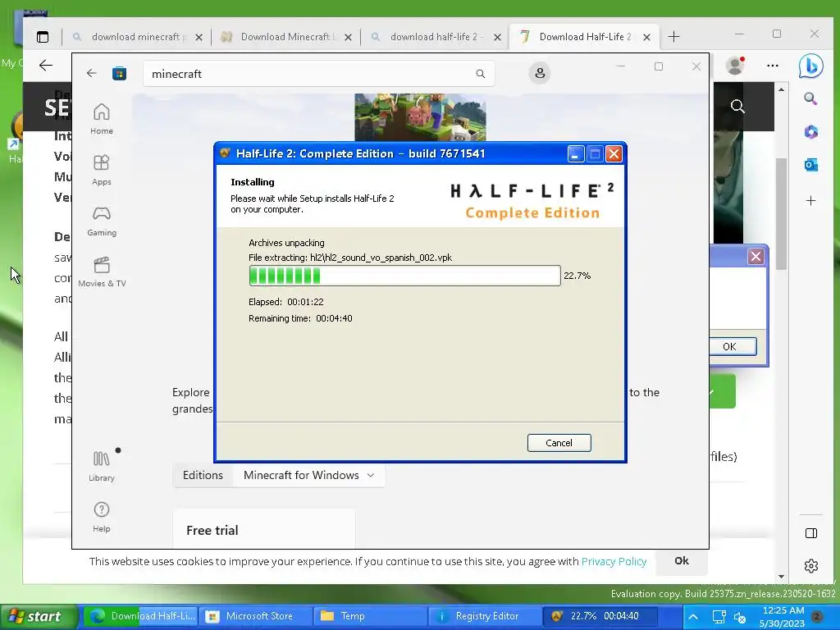Click the volume icon in system tray
The width and height of the screenshot is (840, 630).
coord(740,618)
